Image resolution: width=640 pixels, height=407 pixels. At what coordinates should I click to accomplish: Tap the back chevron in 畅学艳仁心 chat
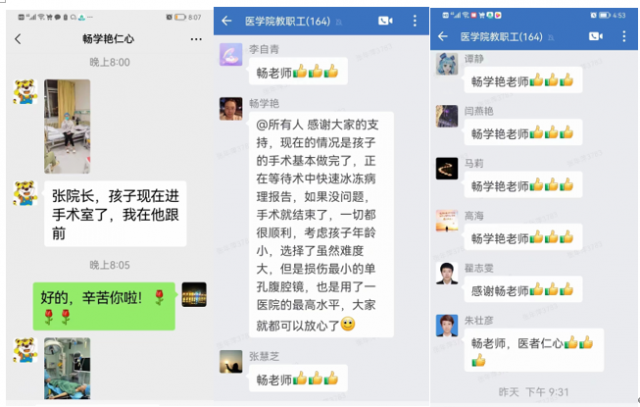[18, 39]
